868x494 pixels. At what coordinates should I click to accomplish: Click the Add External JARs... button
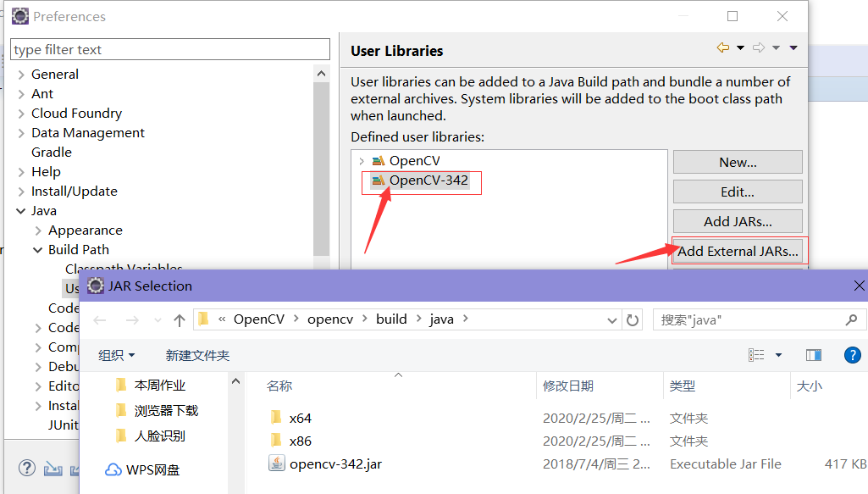[738, 251]
